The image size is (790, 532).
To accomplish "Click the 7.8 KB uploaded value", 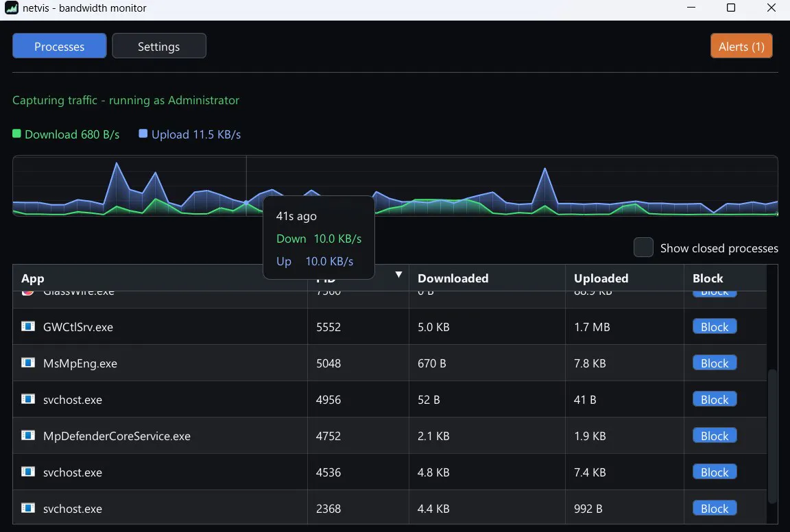I will tap(590, 363).
